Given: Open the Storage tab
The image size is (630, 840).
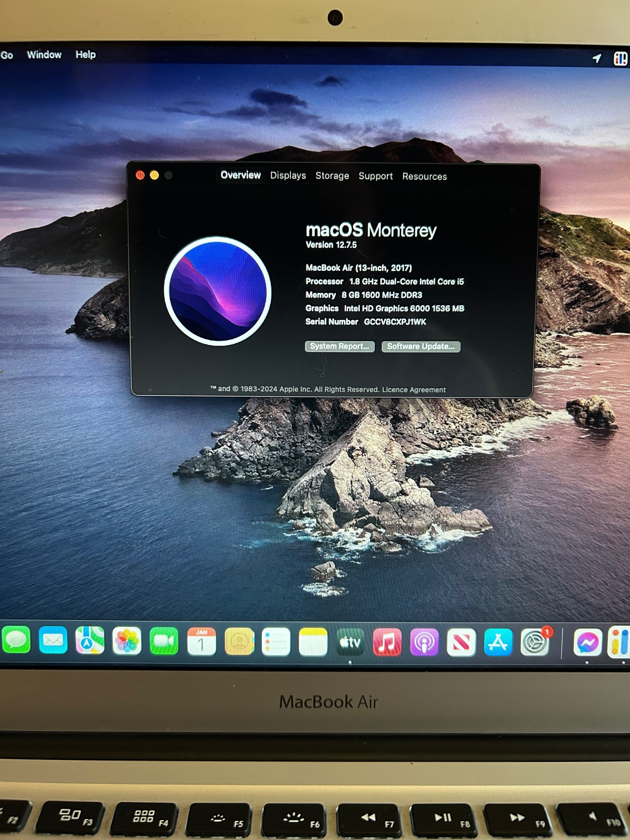Looking at the screenshot, I should pos(332,176).
